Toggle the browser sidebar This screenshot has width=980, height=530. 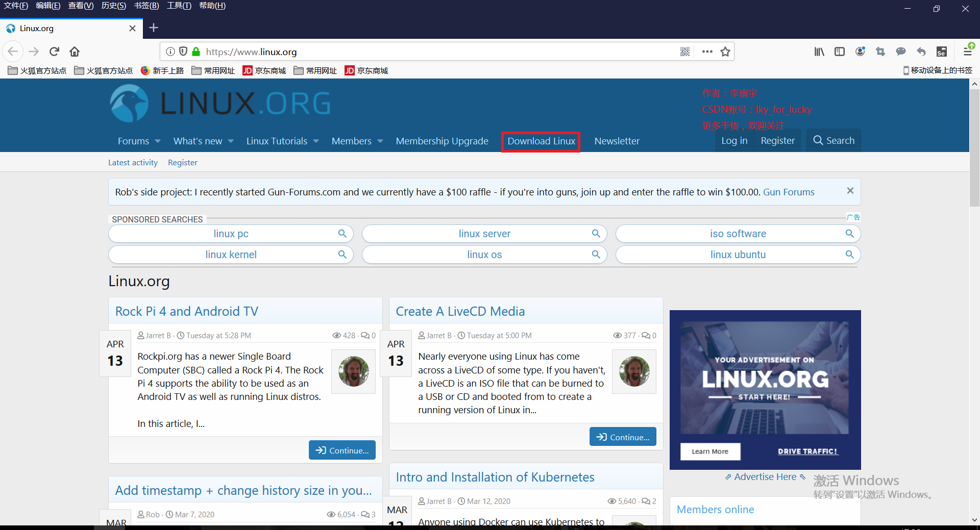(x=840, y=52)
